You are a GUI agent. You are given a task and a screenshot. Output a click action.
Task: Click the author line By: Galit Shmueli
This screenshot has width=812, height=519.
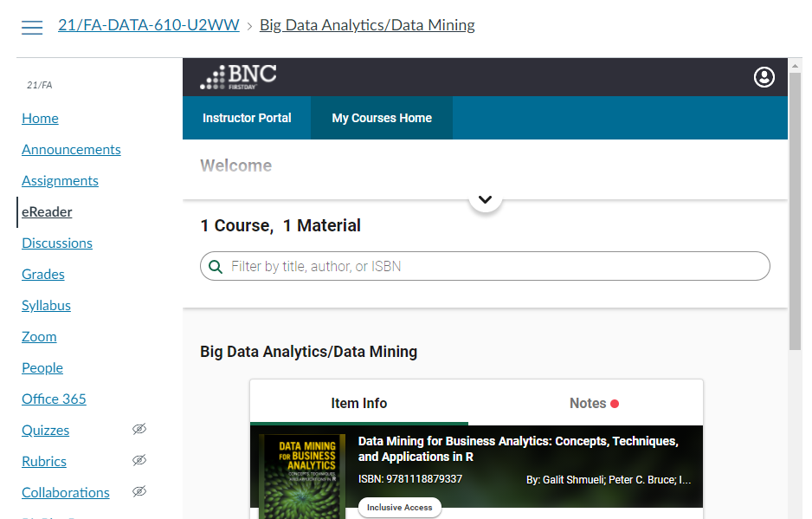(609, 480)
